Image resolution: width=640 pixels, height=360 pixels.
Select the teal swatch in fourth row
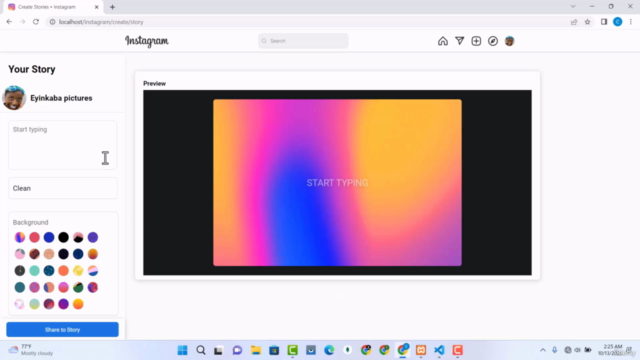click(x=20, y=287)
